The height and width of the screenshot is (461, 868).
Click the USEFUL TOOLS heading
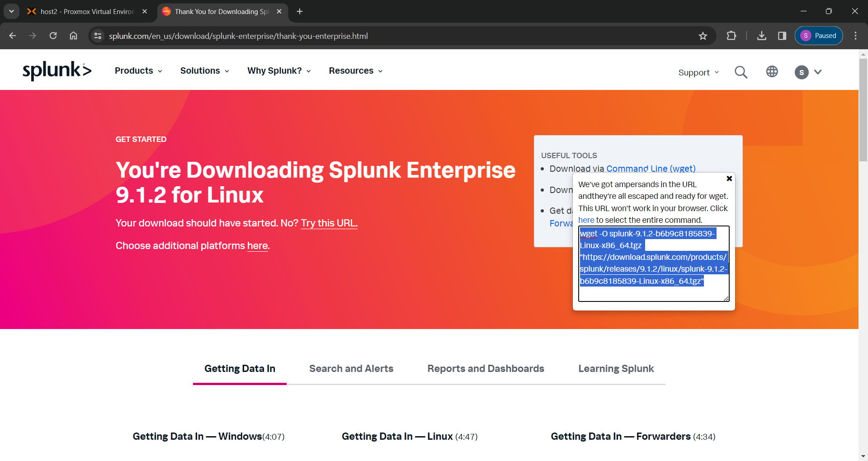[569, 155]
